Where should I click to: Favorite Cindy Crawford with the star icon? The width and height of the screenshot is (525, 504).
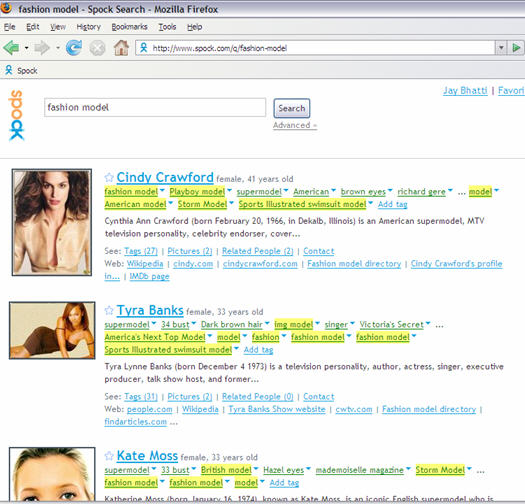(109, 177)
